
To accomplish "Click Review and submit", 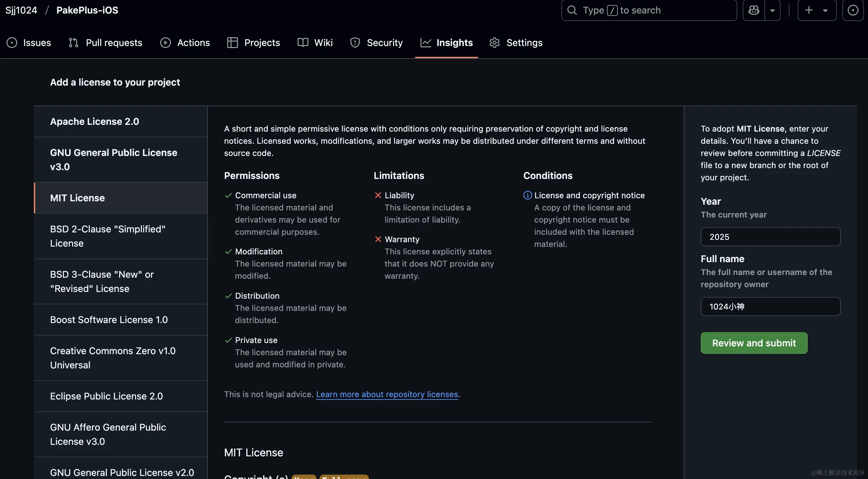I will pos(754,343).
